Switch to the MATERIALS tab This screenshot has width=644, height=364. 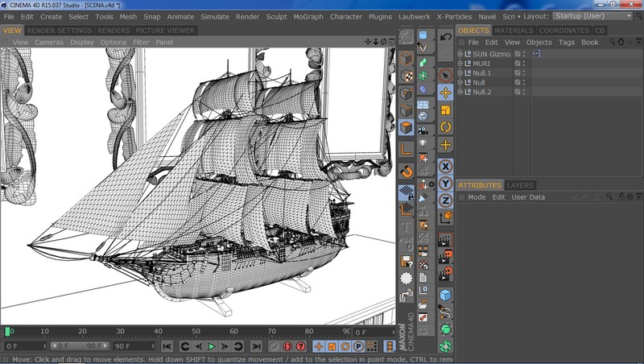point(513,31)
